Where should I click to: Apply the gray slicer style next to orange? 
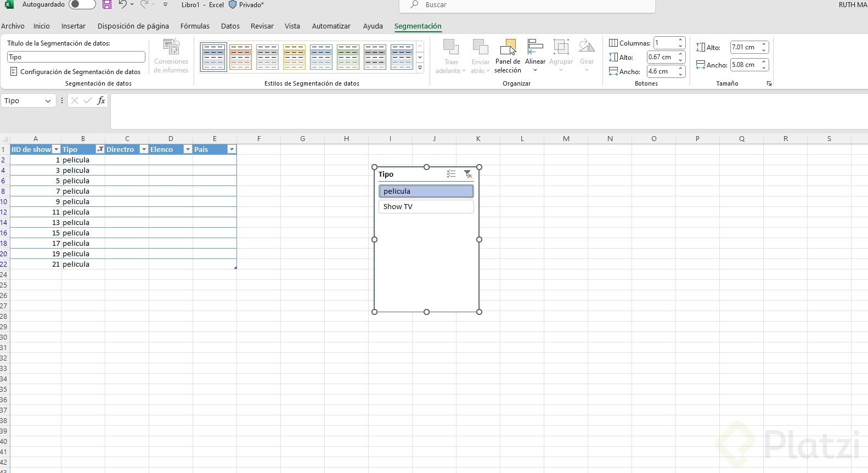(x=267, y=57)
